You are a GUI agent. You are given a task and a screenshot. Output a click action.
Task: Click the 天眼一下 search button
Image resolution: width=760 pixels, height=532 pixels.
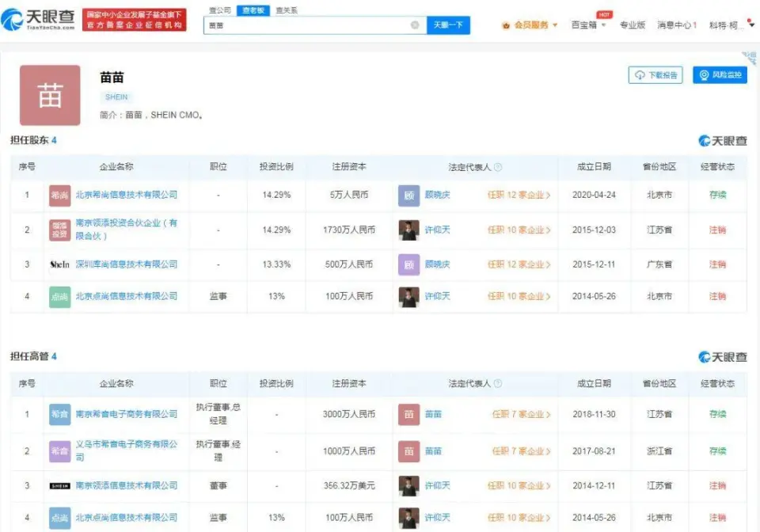pos(449,25)
